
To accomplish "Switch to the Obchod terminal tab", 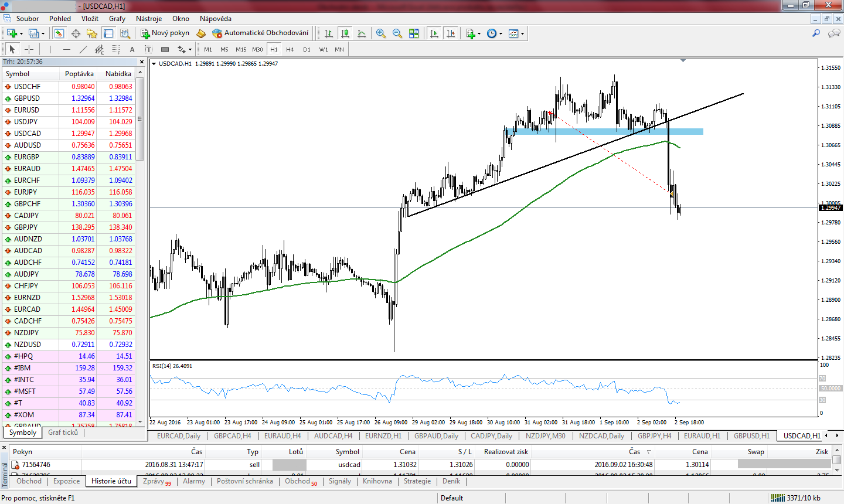I will tap(29, 481).
